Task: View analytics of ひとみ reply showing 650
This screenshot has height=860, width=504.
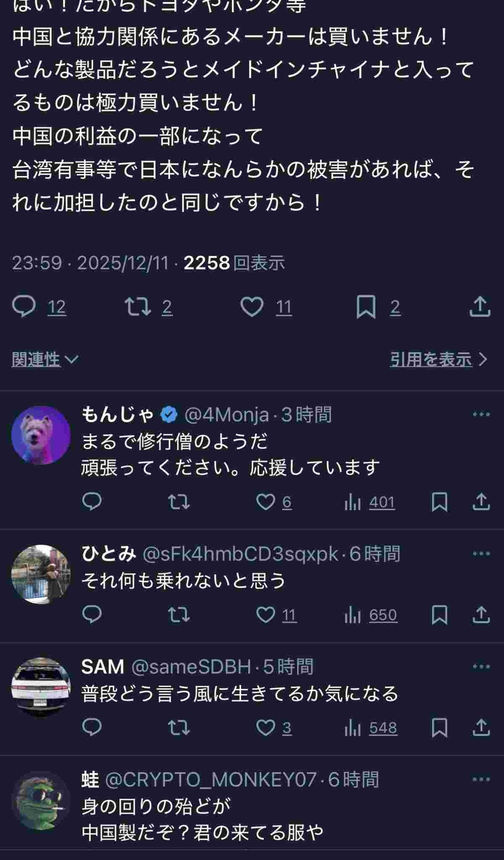Action: pyautogui.click(x=370, y=615)
